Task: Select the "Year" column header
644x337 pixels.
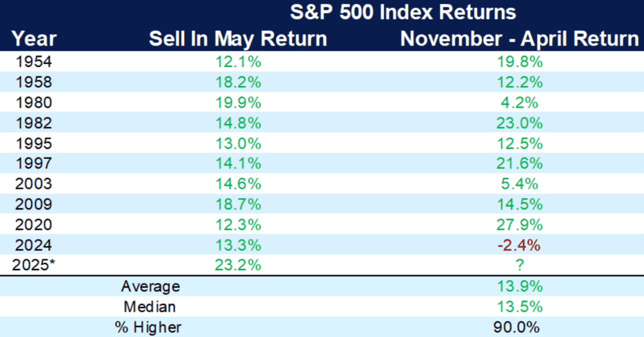Action: pyautogui.click(x=34, y=39)
